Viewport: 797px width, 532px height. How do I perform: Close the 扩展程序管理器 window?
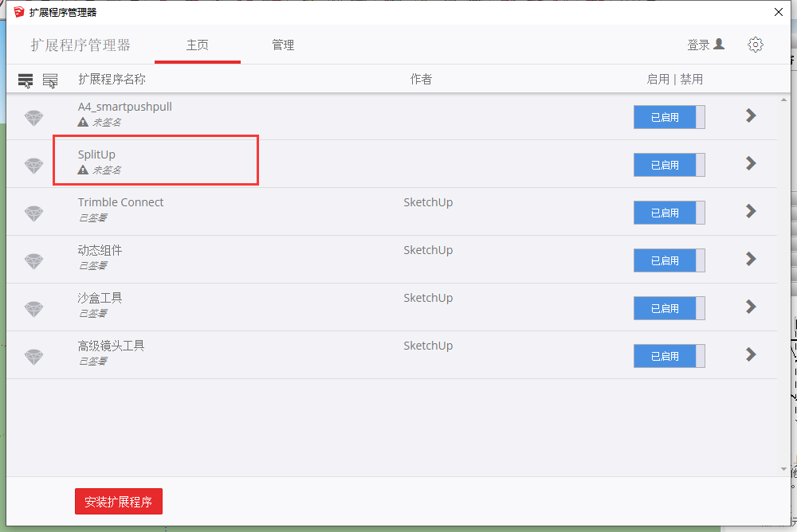(x=778, y=12)
